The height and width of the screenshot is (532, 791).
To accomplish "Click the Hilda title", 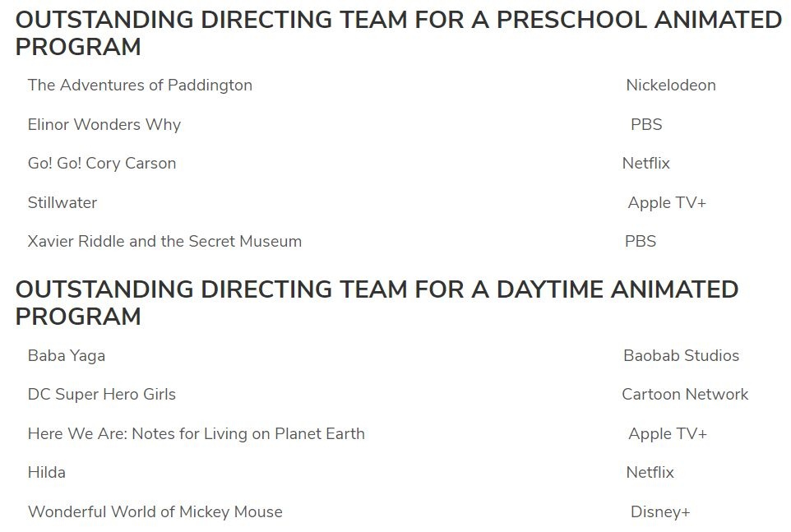I will point(47,473).
